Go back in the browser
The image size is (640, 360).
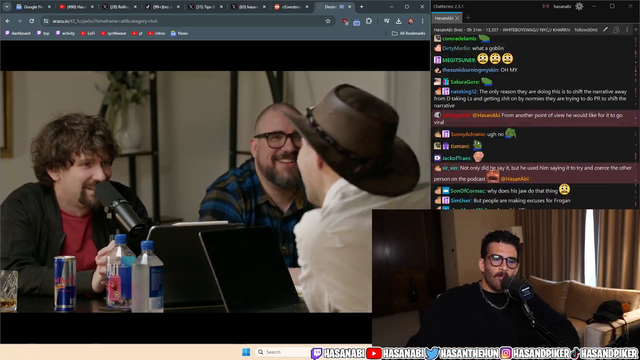click(x=8, y=21)
